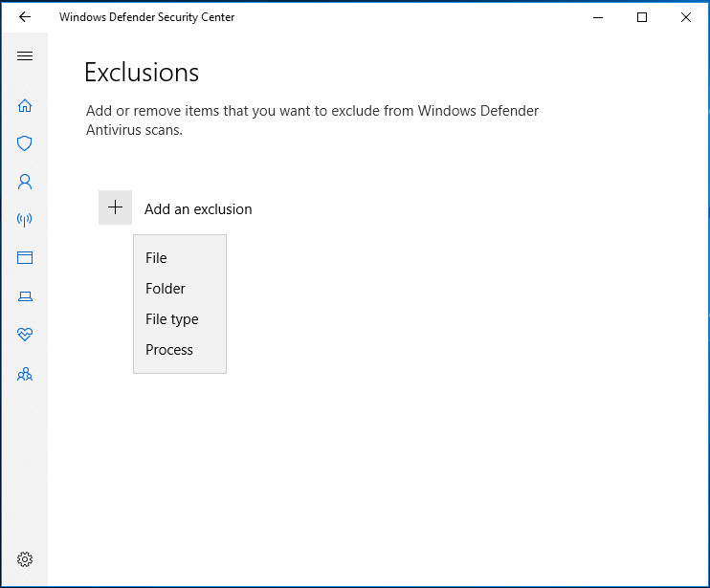
Task: Open Account protection person icon
Action: pos(25,182)
